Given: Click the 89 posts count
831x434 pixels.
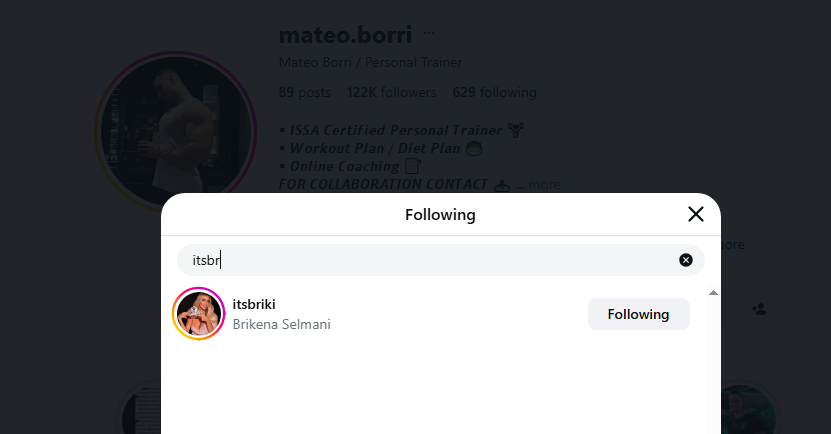Looking at the screenshot, I should (x=304, y=93).
